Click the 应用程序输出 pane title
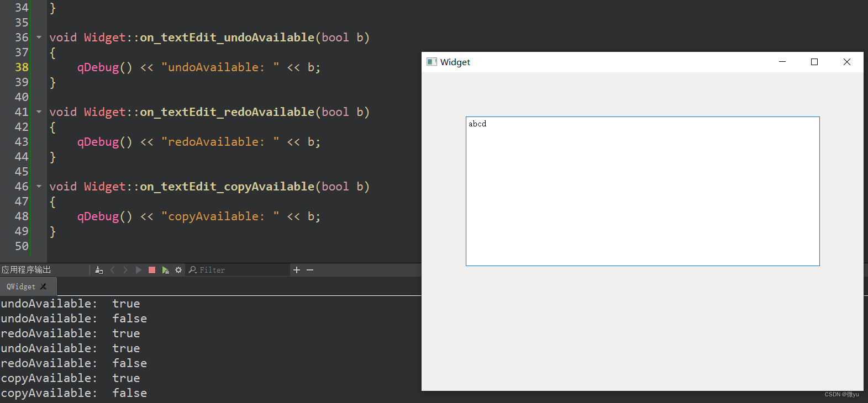The height and width of the screenshot is (403, 868). [26, 270]
